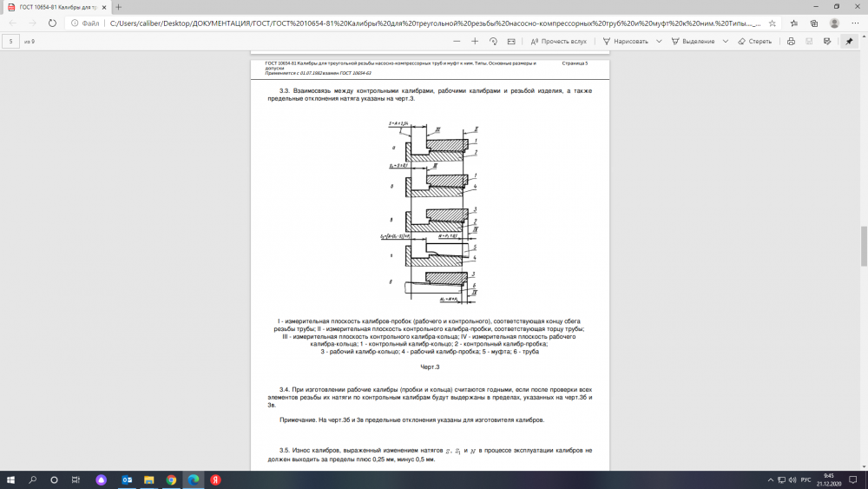868x489 pixels.
Task: Reload the page with the refresh icon
Action: (52, 23)
